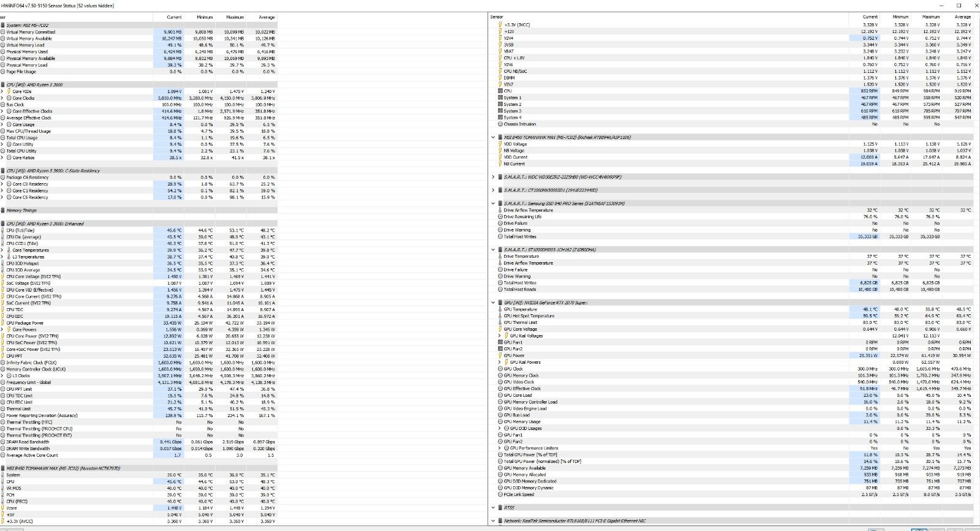Viewport: 980px width, 531px height.
Task: Select the DRAM Read Bandwidth row
Action: point(138,442)
